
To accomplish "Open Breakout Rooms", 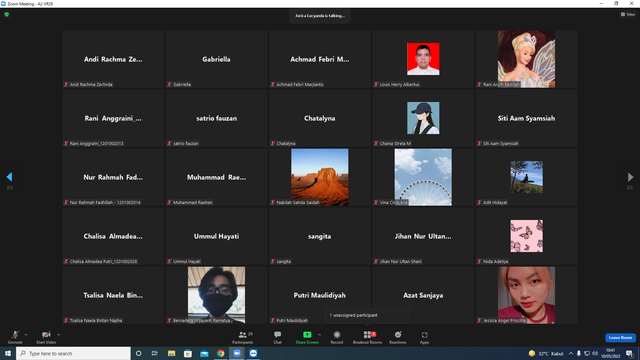I will (367, 337).
